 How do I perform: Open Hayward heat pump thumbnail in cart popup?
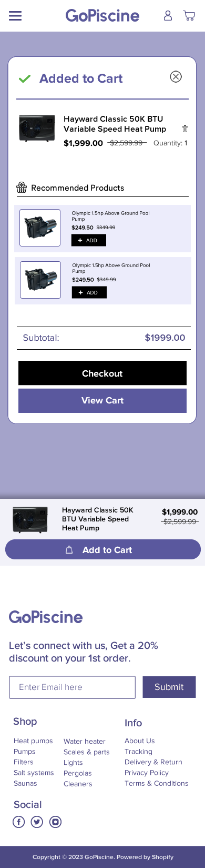[37, 128]
